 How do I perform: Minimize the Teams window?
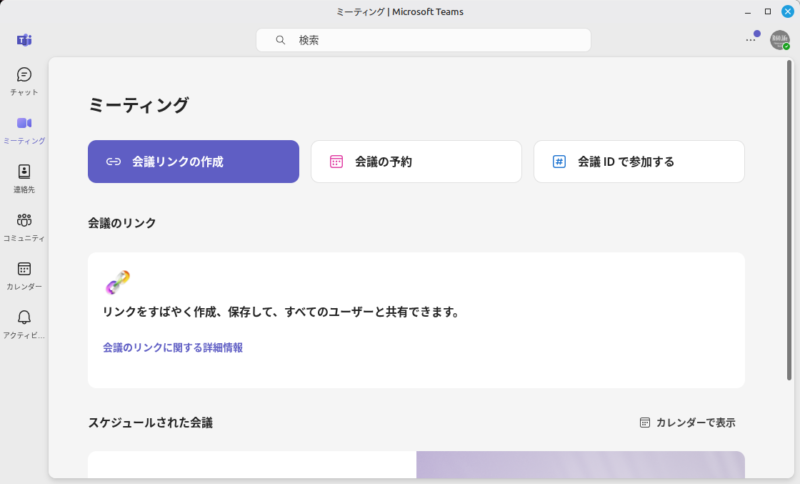748,12
